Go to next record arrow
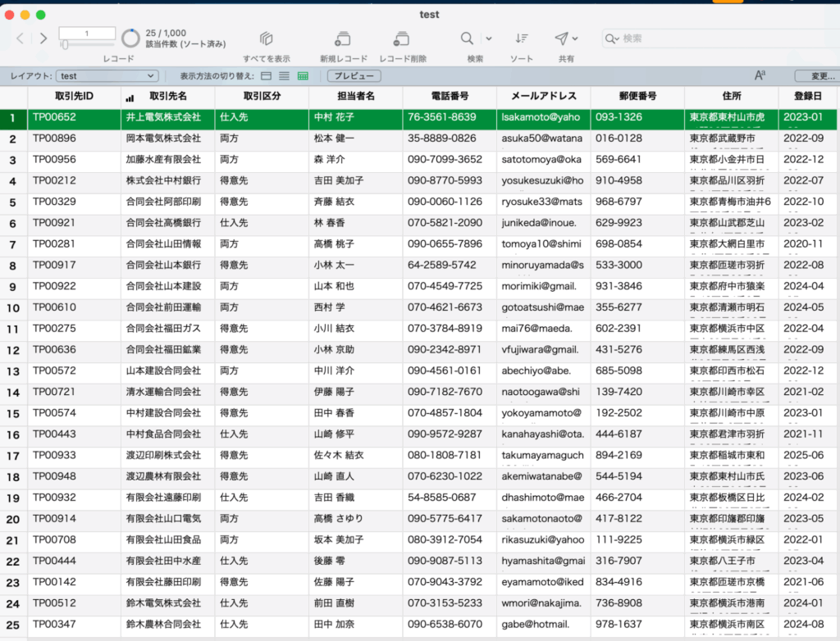The image size is (840, 641). (x=43, y=39)
